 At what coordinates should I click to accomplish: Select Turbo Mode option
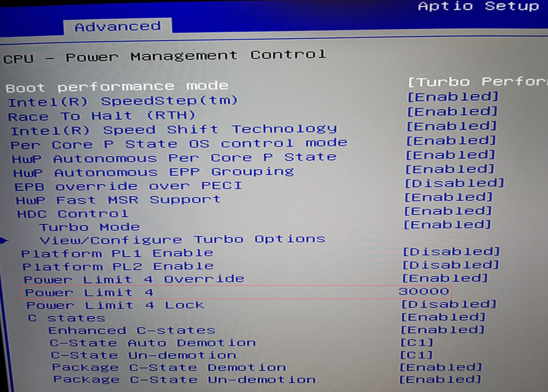point(90,227)
